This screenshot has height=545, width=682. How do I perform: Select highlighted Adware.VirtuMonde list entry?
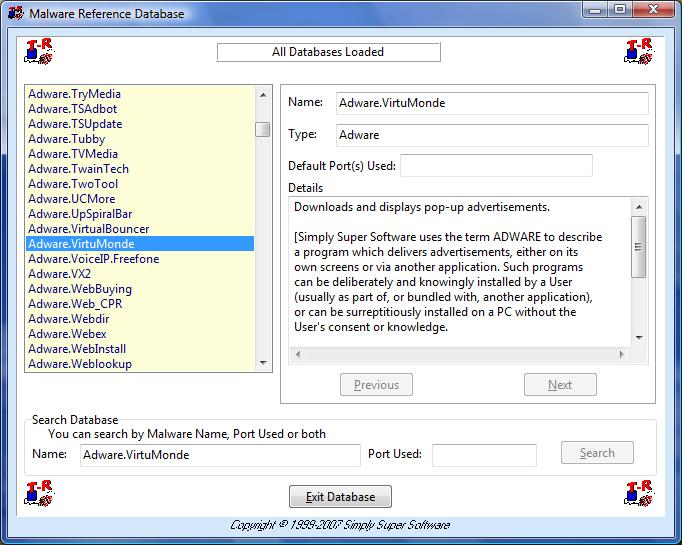coord(140,244)
